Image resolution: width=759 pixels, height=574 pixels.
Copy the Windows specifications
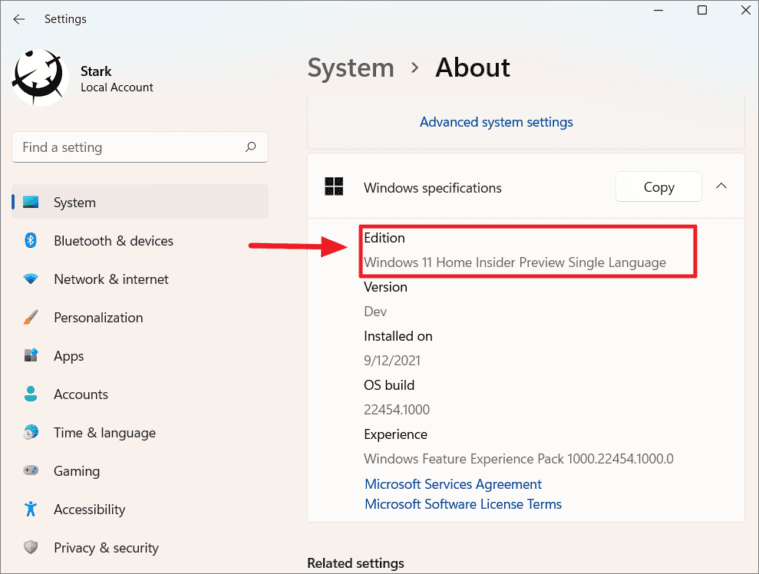658,187
